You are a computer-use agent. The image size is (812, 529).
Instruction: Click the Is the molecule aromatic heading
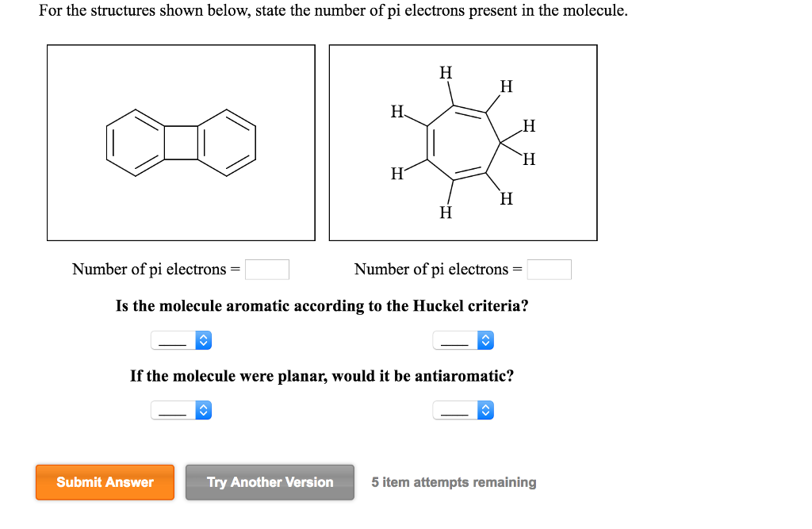point(321,306)
